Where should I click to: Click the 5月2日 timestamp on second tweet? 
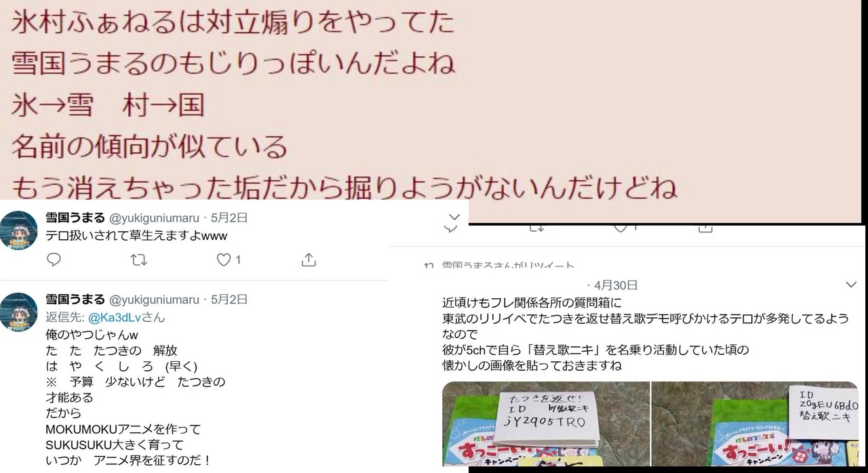click(229, 300)
